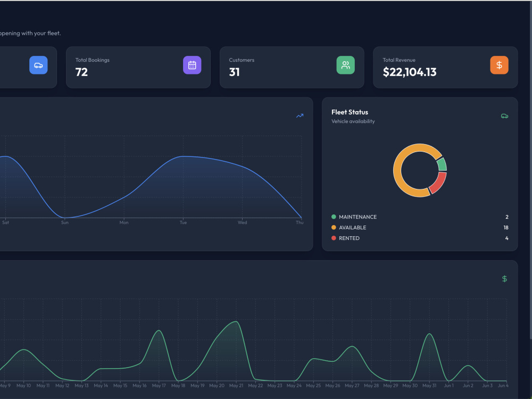Click the Jun 4 axis label
Screen dimensions: 532x399
click(503, 385)
